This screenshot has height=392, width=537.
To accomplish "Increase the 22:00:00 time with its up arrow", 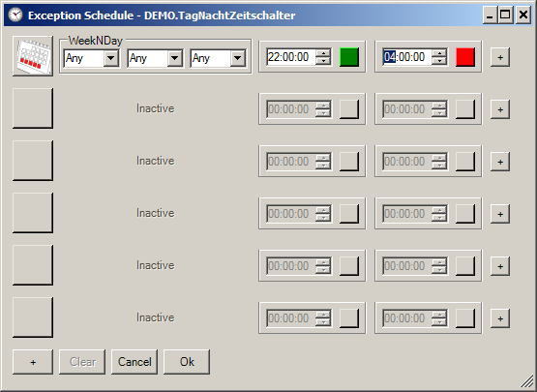I will 323,53.
